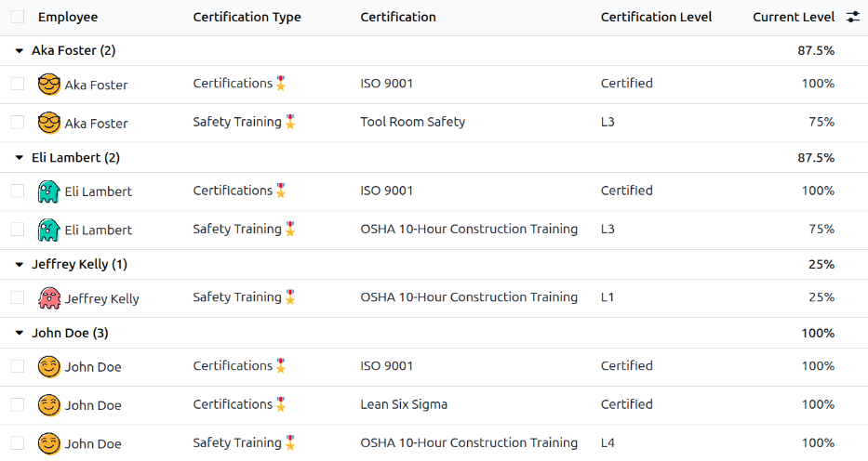Collapse the John Doe (3) group
The height and width of the screenshot is (461, 868).
(x=20, y=333)
